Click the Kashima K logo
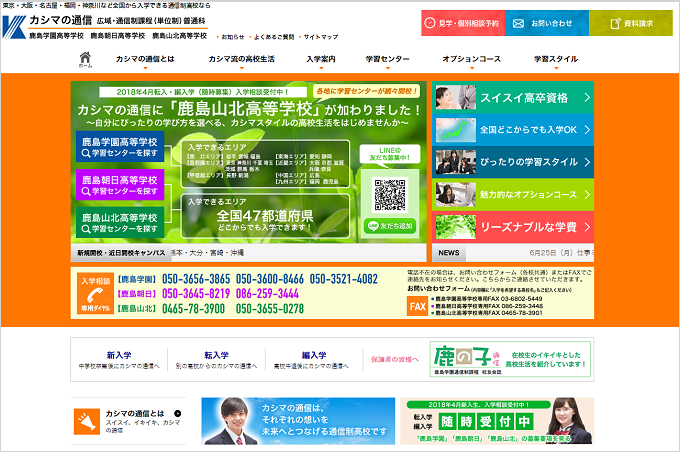The image size is (680, 452). (14, 27)
